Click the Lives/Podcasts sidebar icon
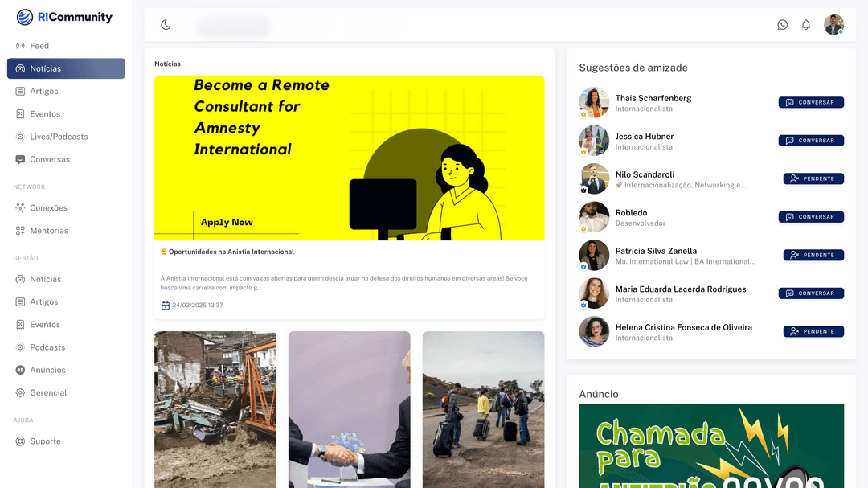Image resolution: width=868 pixels, height=488 pixels. [x=20, y=137]
